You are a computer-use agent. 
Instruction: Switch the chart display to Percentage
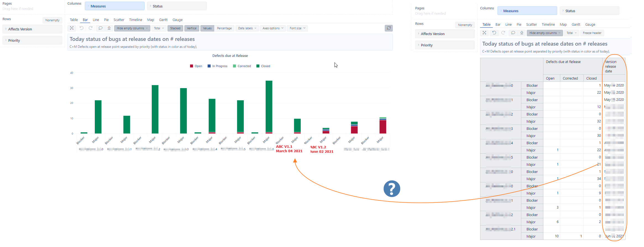pyautogui.click(x=224, y=28)
